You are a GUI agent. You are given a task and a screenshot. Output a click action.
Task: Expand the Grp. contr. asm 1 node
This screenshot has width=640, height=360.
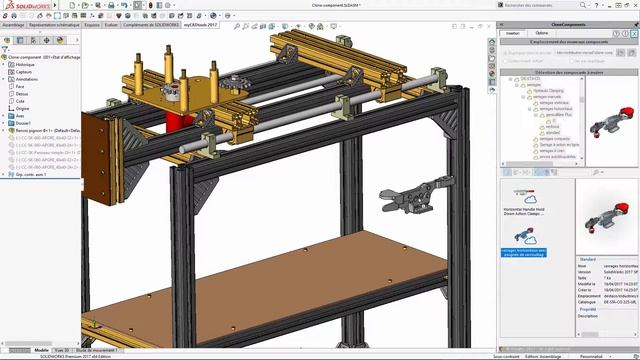click(4, 175)
